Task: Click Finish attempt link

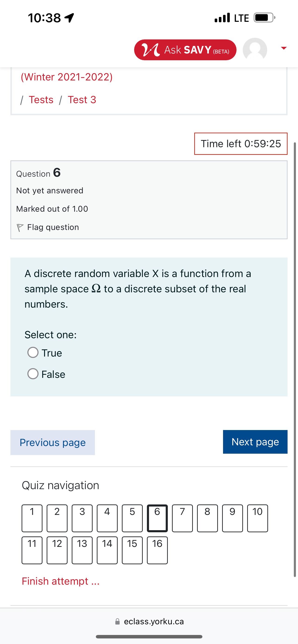Action: click(x=61, y=581)
